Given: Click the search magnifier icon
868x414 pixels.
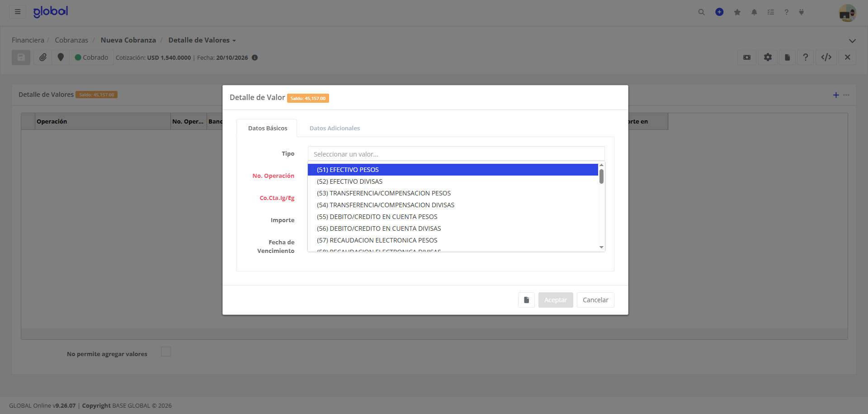Looking at the screenshot, I should point(702,12).
